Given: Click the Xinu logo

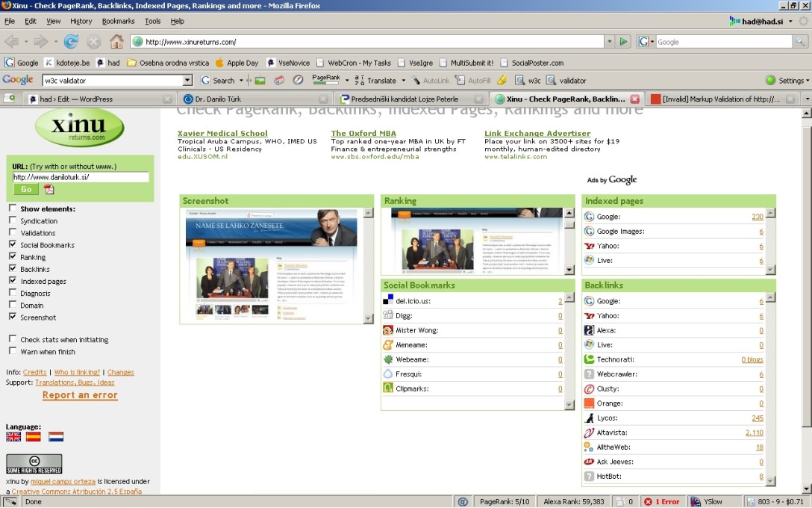Looking at the screenshot, I should tap(79, 128).
